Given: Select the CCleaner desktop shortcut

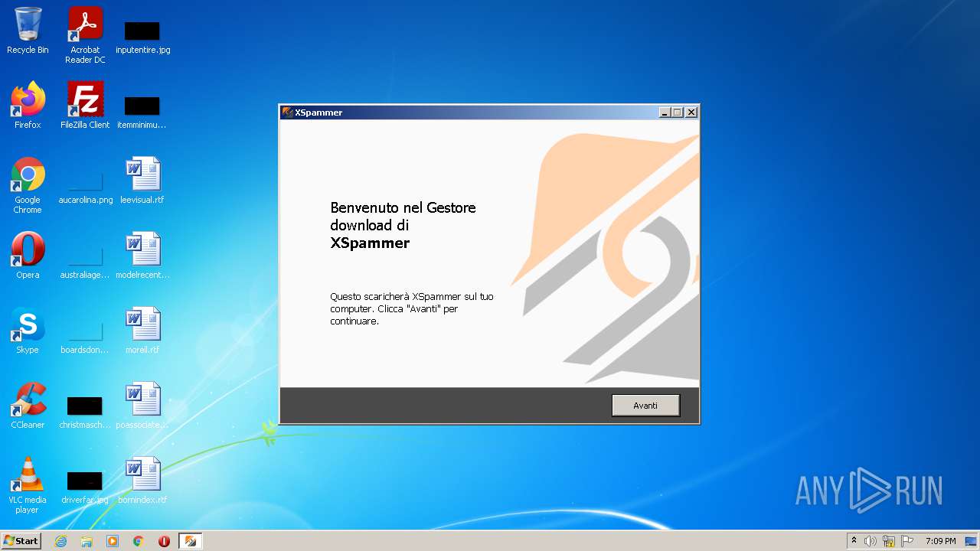Looking at the screenshot, I should tap(28, 406).
